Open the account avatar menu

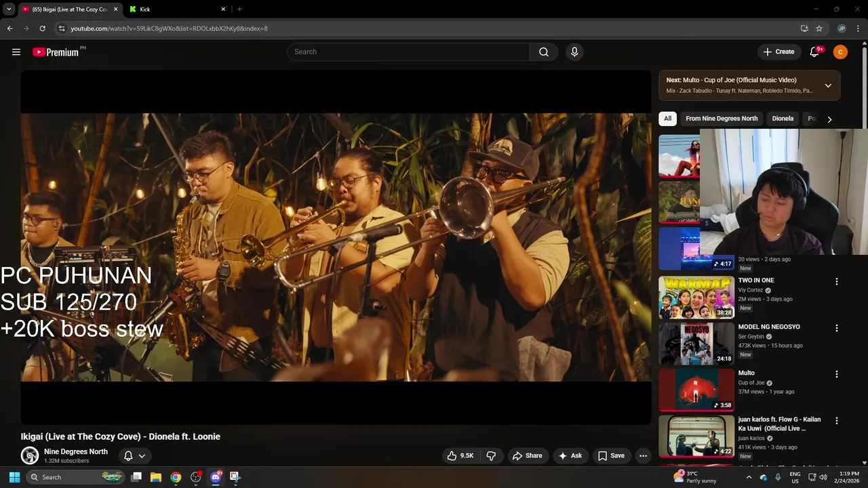coord(840,52)
